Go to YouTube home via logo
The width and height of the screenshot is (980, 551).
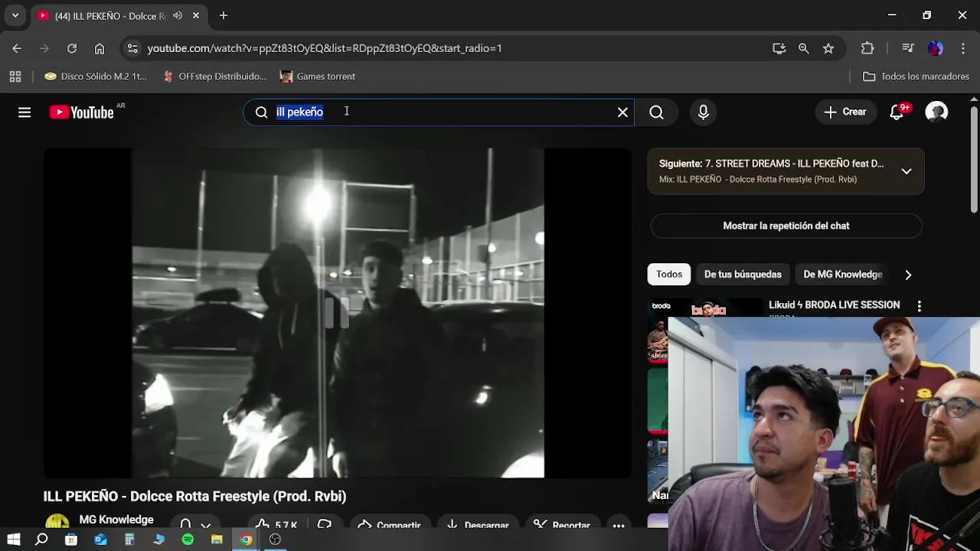81,112
